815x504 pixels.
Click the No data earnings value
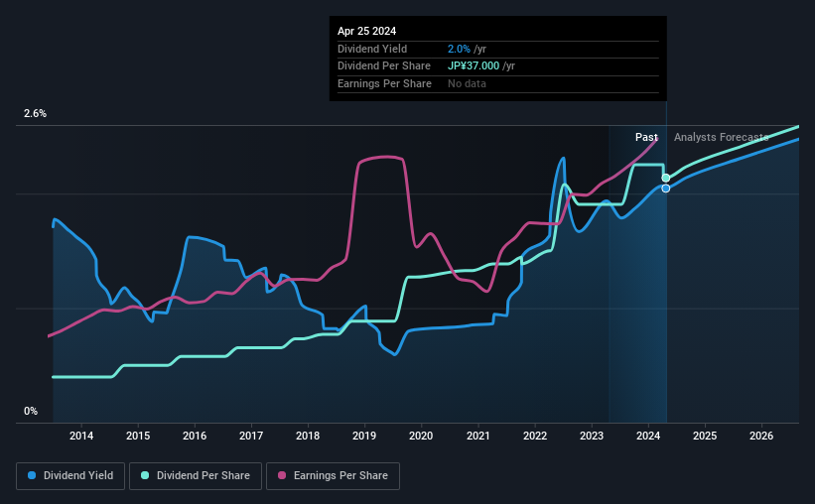tap(467, 83)
